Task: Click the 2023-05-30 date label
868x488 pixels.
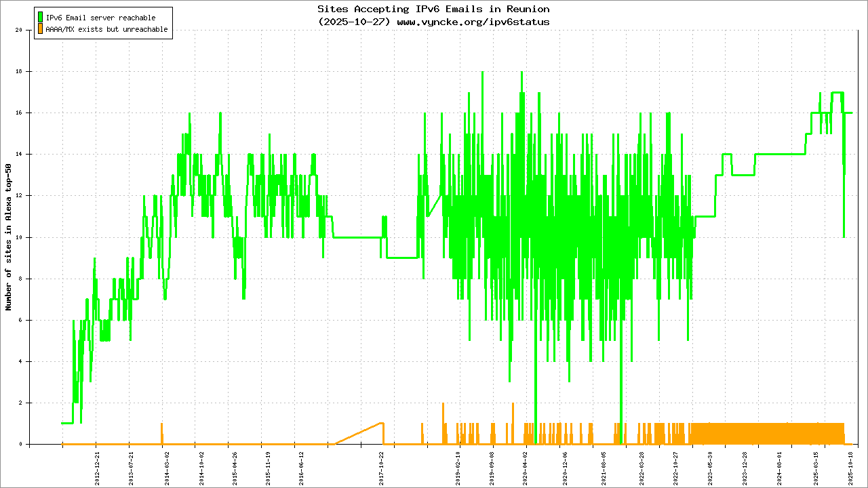Action: click(710, 467)
